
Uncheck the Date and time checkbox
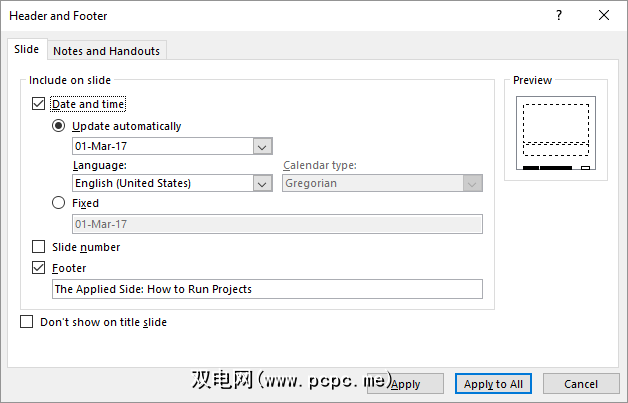point(39,103)
